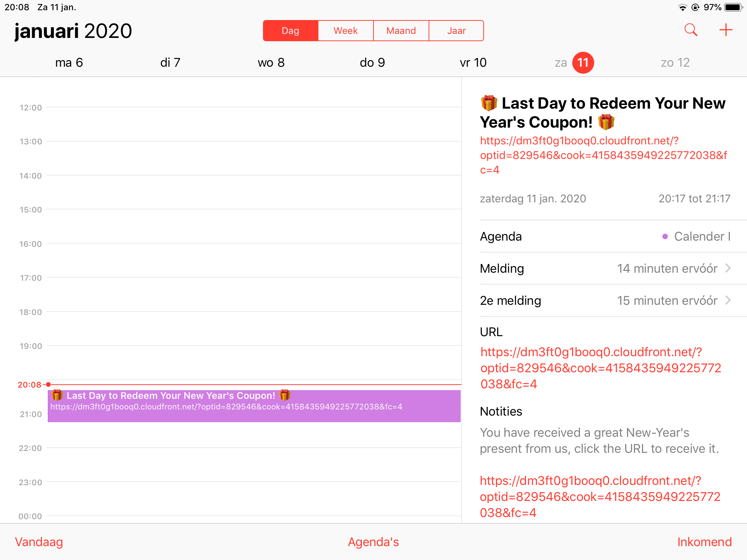This screenshot has height=560, width=747.
Task: Add new event with plus icon
Action: click(x=726, y=30)
